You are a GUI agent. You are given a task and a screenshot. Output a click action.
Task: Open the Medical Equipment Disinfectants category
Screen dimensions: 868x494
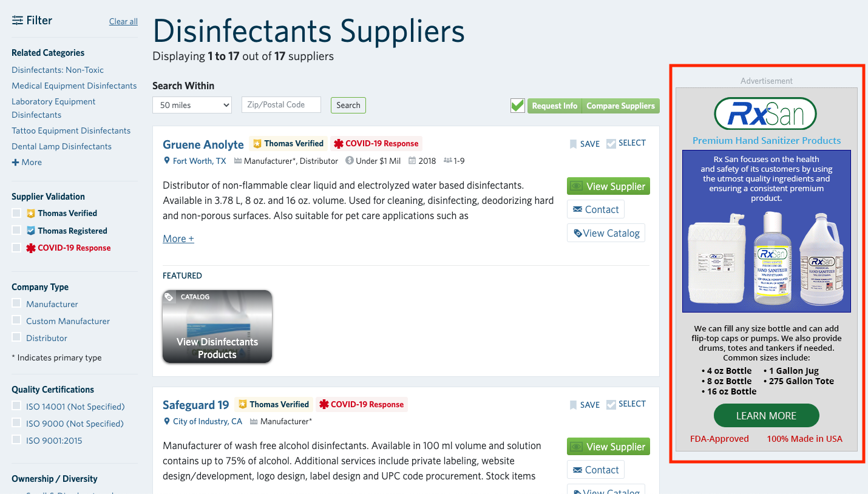click(74, 86)
